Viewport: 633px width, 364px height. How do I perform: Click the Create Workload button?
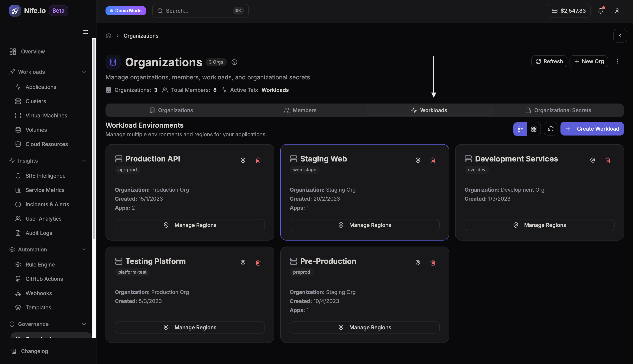[x=592, y=129]
